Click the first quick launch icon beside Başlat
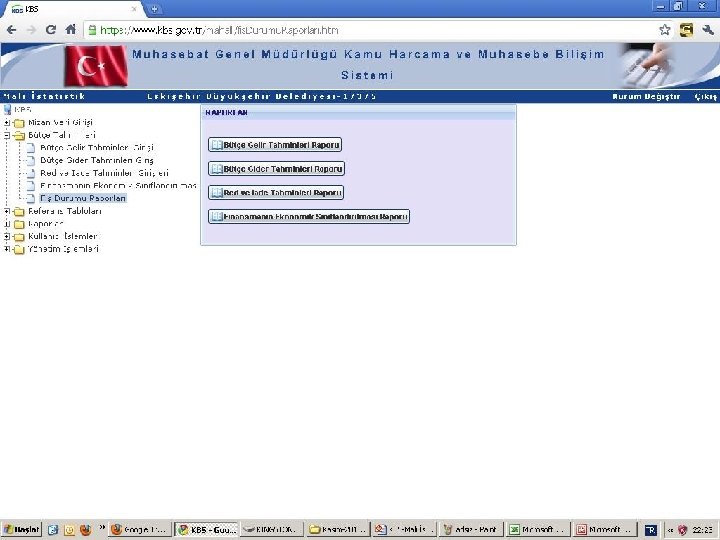The image size is (720, 540). pos(53,529)
